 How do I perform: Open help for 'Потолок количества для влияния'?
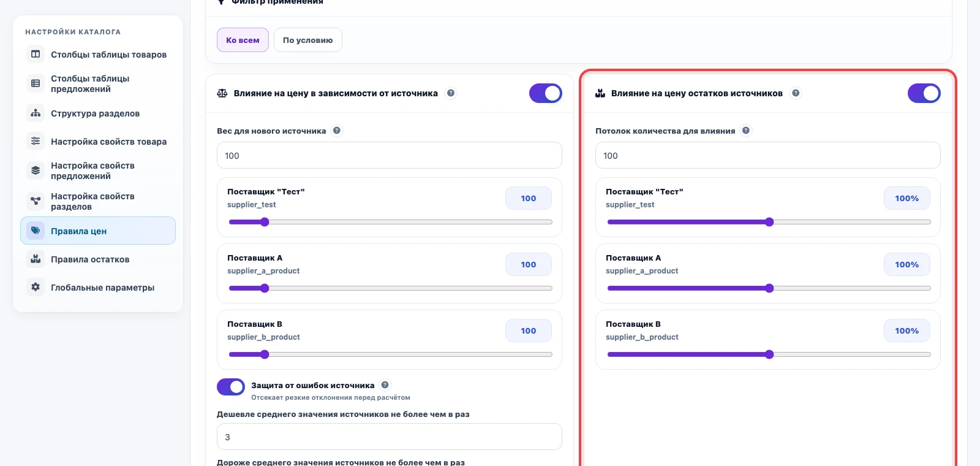(746, 130)
